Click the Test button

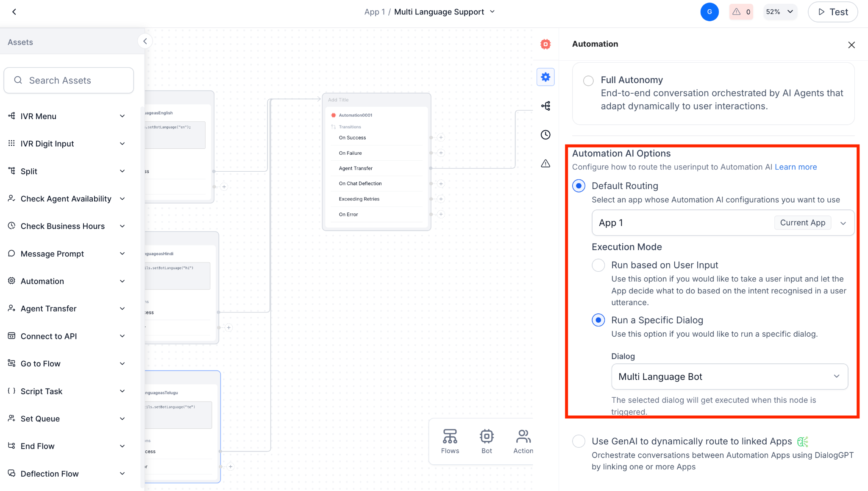coord(832,12)
